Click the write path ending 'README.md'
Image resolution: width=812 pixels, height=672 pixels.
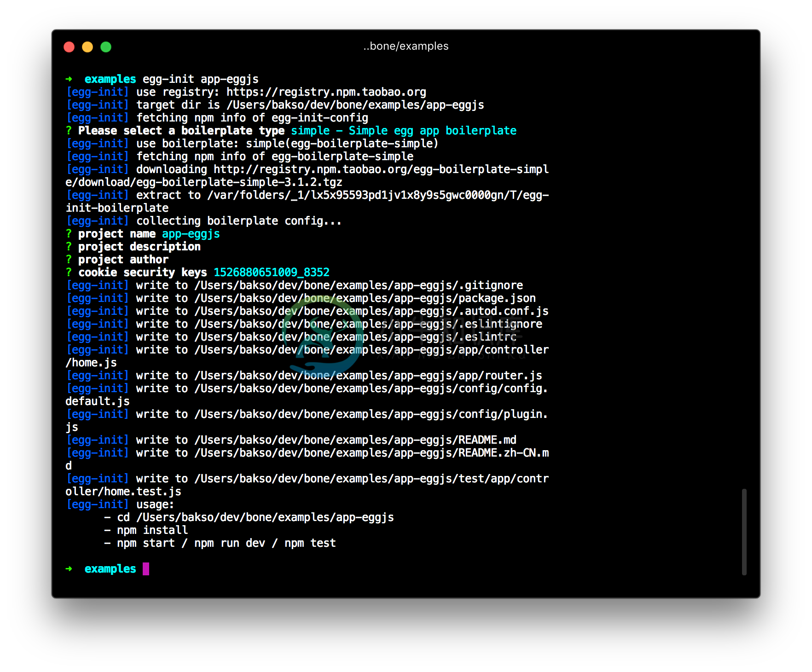click(x=355, y=440)
